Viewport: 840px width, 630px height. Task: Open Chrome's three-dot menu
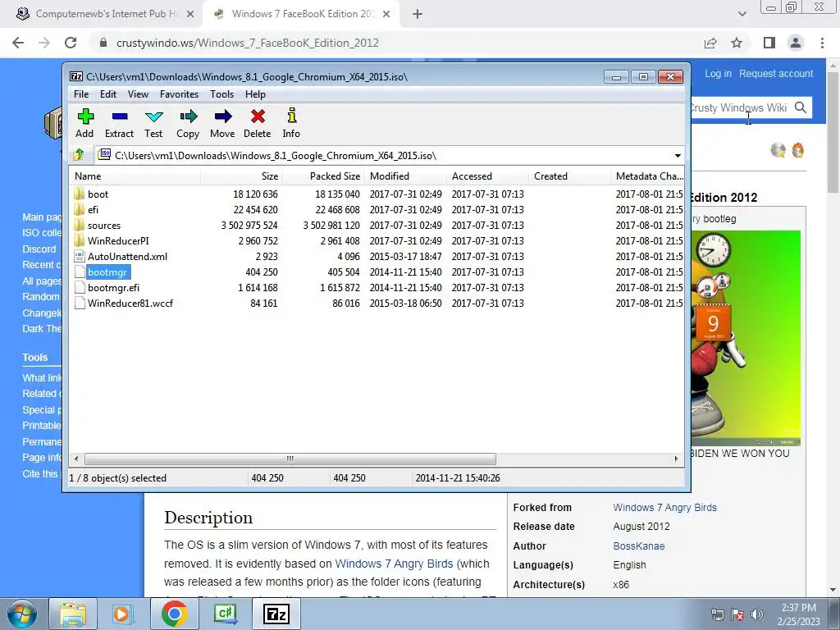point(822,43)
